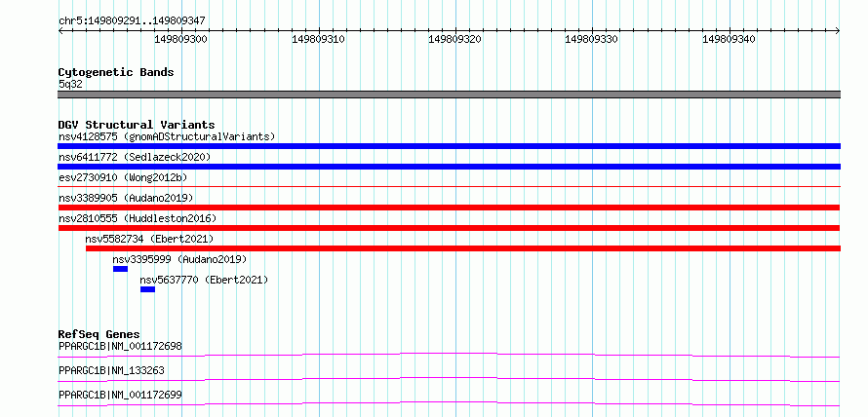The width and height of the screenshot is (868, 417).
Task: Click blue bar under nsv6411772
Action: coord(449,167)
